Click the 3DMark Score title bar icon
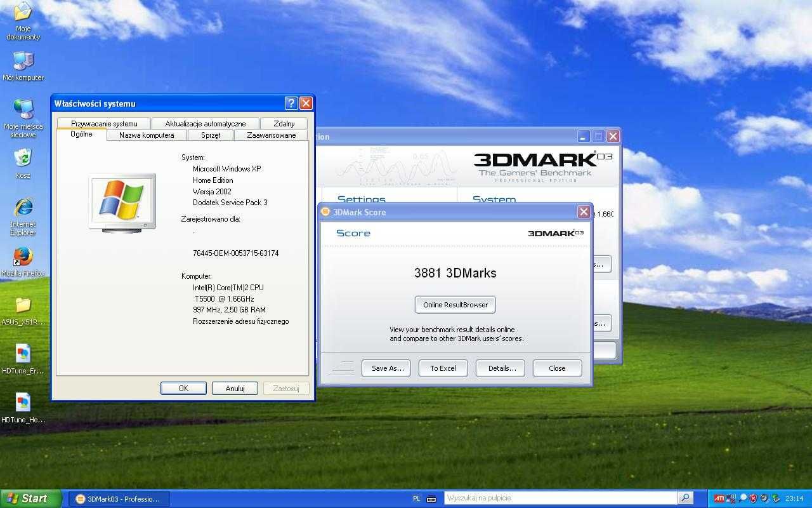 (325, 211)
